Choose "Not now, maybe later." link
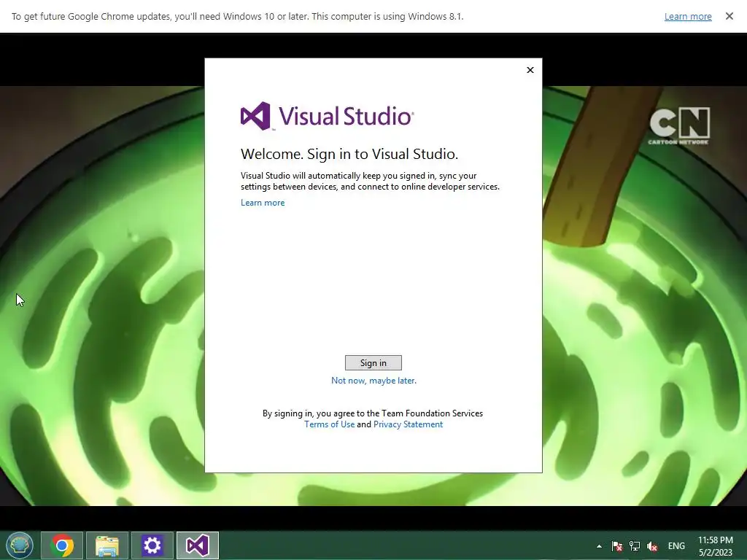Screen dimensions: 747x560 click(373, 381)
